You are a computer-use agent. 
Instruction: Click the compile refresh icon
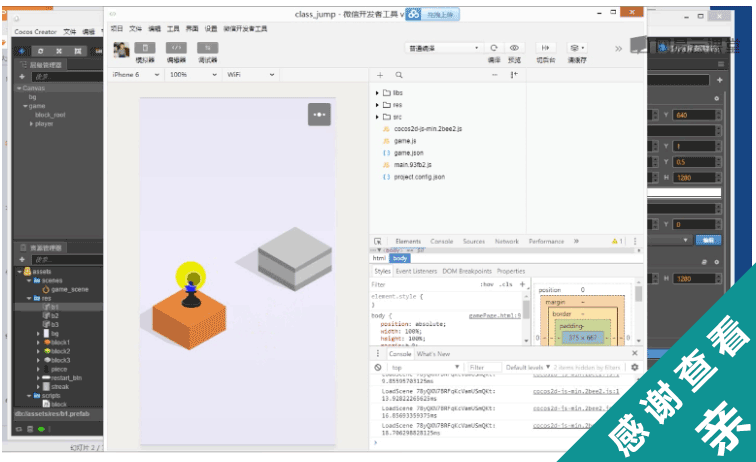[x=494, y=48]
